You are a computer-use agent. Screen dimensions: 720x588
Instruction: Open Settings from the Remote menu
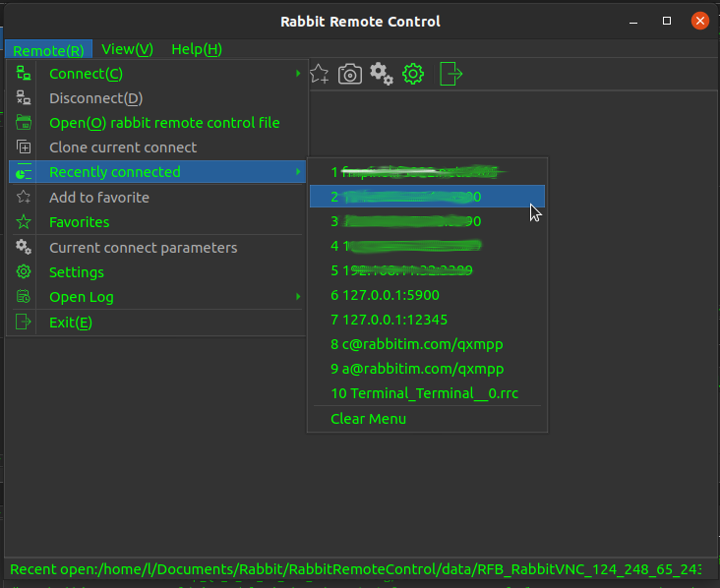157,272
